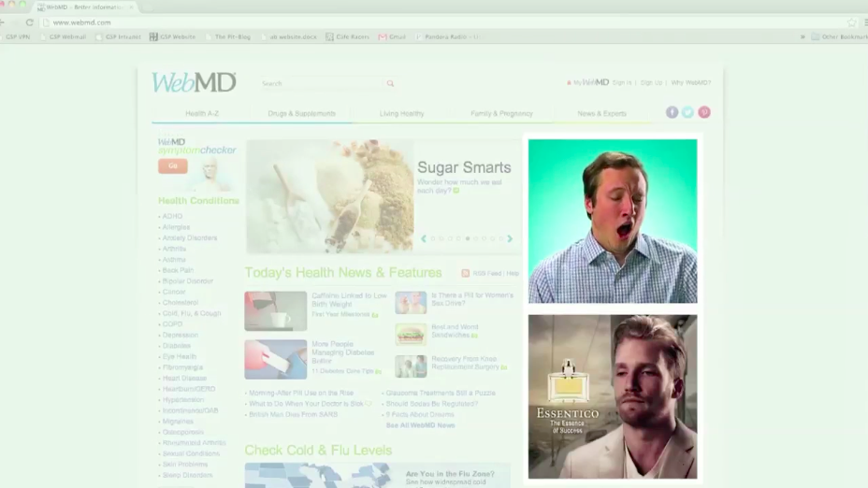Image resolution: width=868 pixels, height=488 pixels.
Task: Select Cholesterol health condition
Action: click(181, 303)
